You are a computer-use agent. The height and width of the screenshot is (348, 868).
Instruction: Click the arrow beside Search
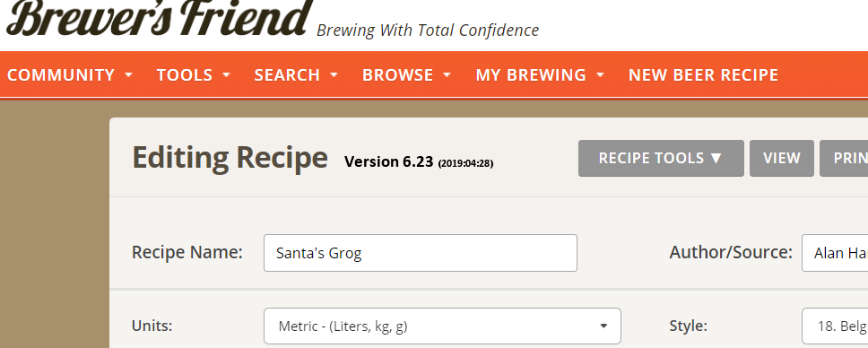coord(334,74)
